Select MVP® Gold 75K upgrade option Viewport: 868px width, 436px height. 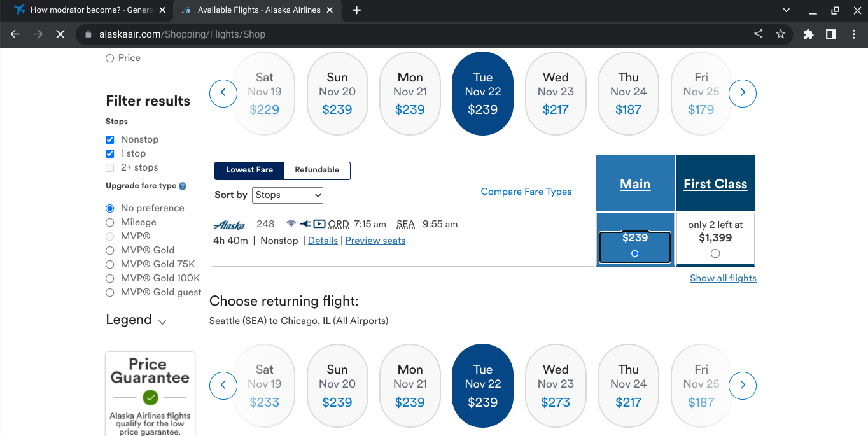click(110, 264)
